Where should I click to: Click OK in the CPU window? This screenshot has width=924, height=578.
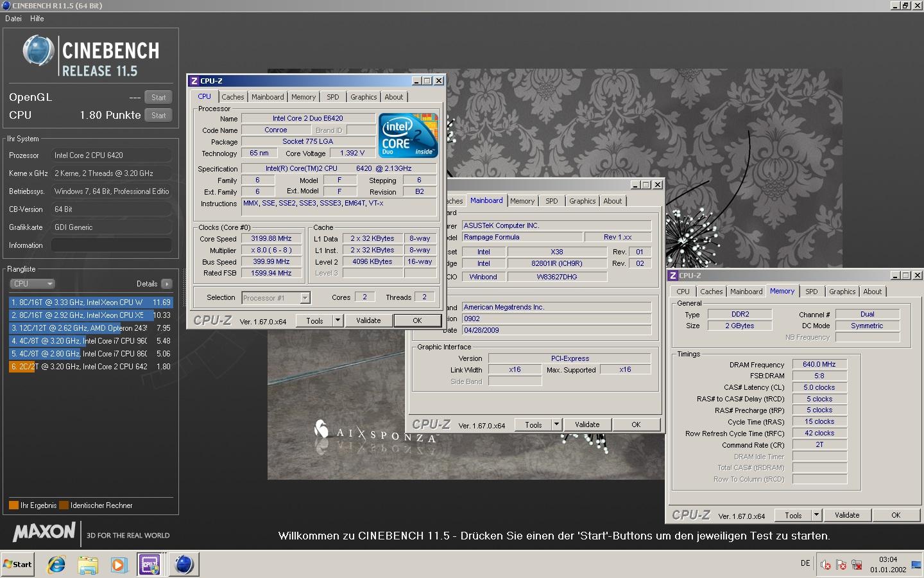[417, 320]
